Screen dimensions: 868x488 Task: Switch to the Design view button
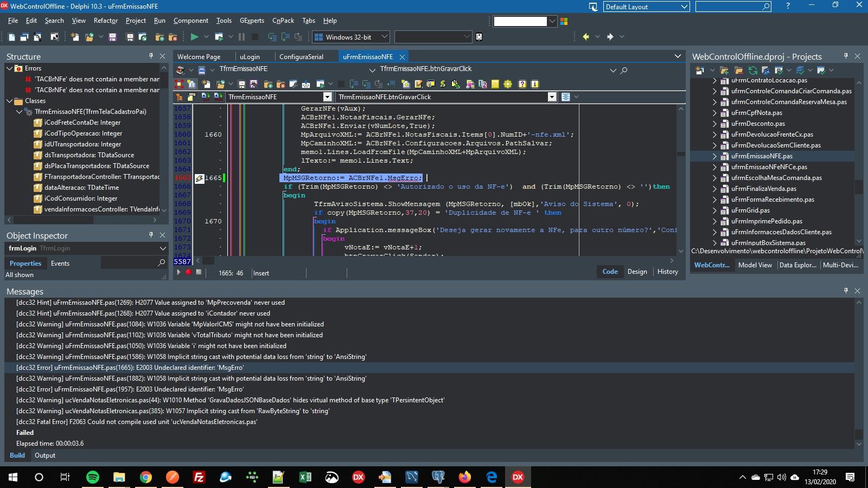click(x=637, y=272)
